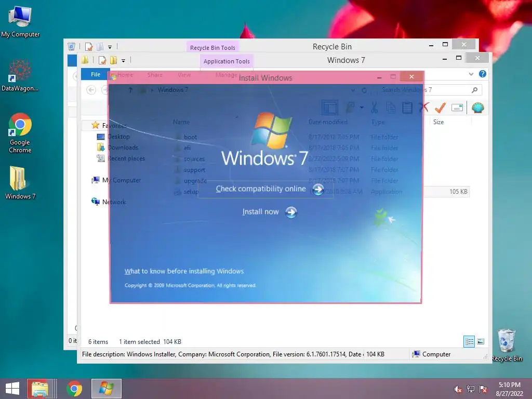The width and height of the screenshot is (532, 399).
Task: Select Application Tools ribbon tab
Action: click(x=227, y=61)
